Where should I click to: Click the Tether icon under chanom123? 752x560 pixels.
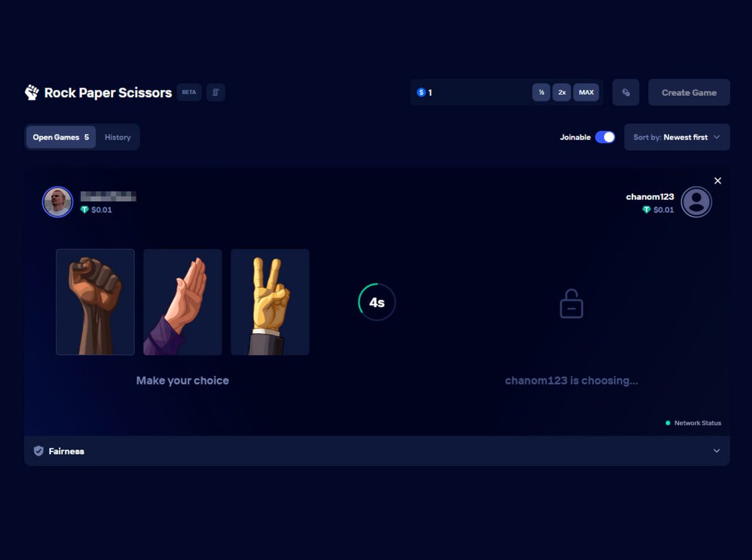(647, 210)
